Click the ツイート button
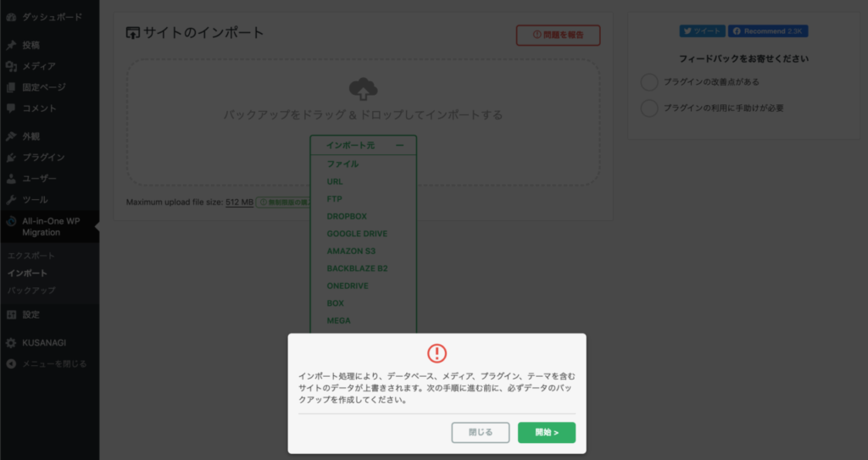The width and height of the screenshot is (868, 460). pyautogui.click(x=703, y=31)
